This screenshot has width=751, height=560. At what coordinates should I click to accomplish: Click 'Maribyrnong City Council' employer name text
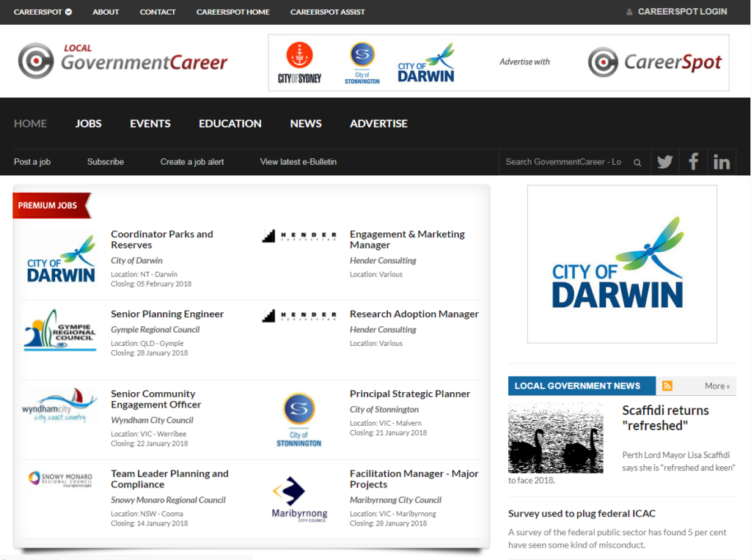coord(395,500)
